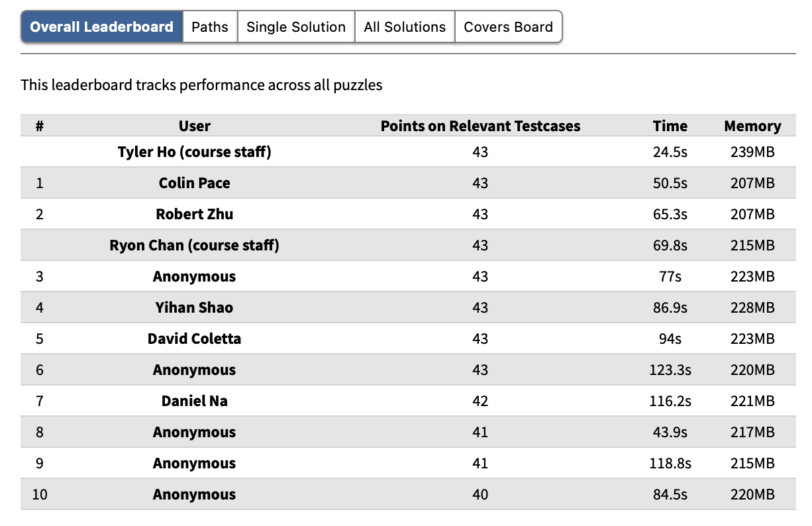Click Colin Pace's 207MB memory value

pos(752,183)
